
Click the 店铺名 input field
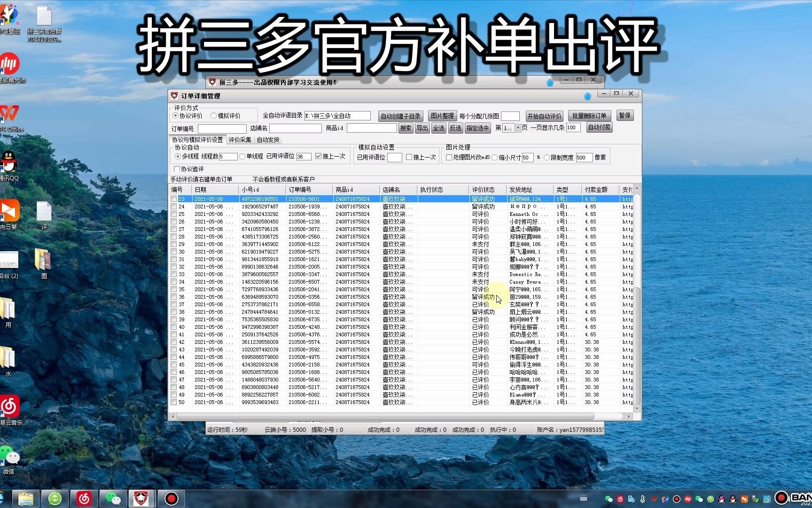tap(295, 128)
